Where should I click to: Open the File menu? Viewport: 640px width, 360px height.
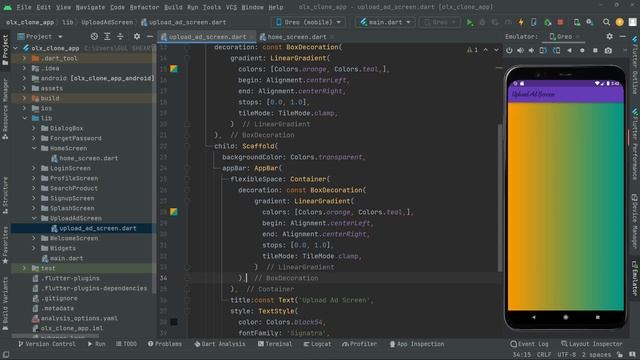coord(24,7)
